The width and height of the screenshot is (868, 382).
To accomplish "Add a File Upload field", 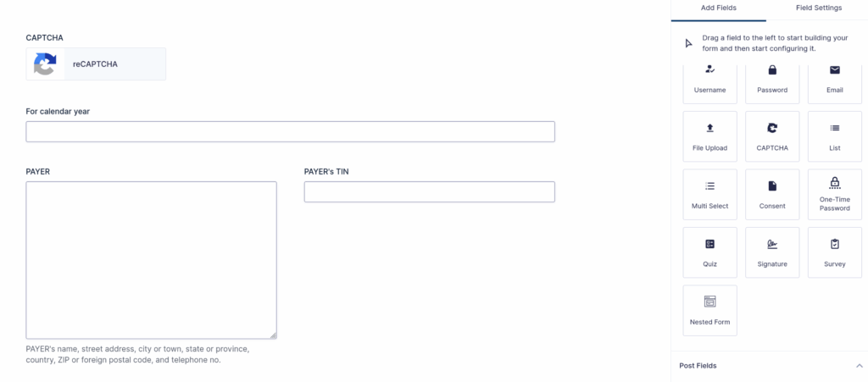I will pyautogui.click(x=709, y=136).
